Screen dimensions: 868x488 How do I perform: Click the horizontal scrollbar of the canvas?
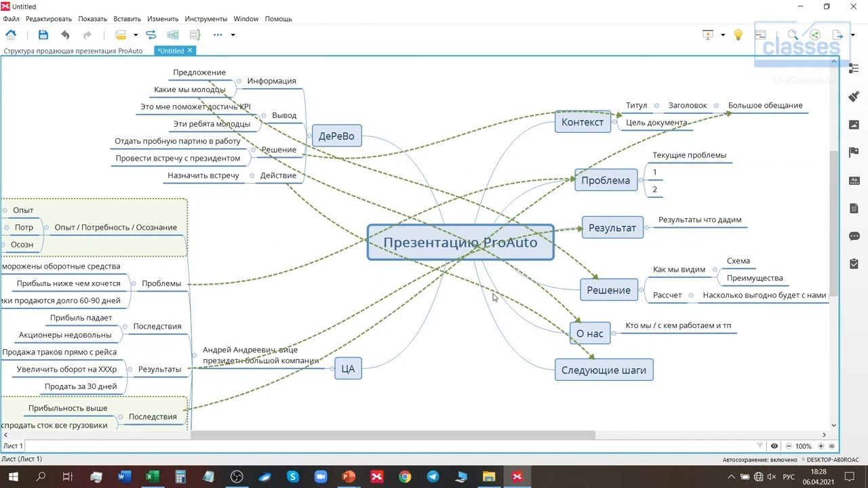click(393, 435)
